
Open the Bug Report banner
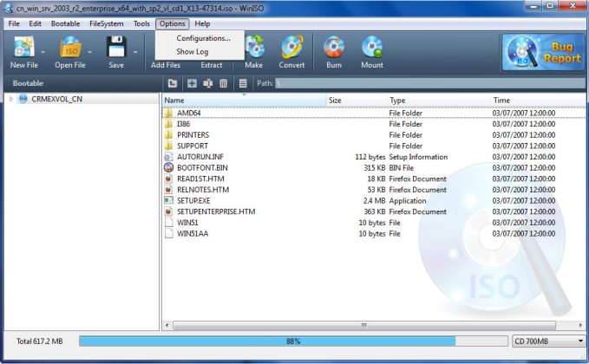(543, 52)
